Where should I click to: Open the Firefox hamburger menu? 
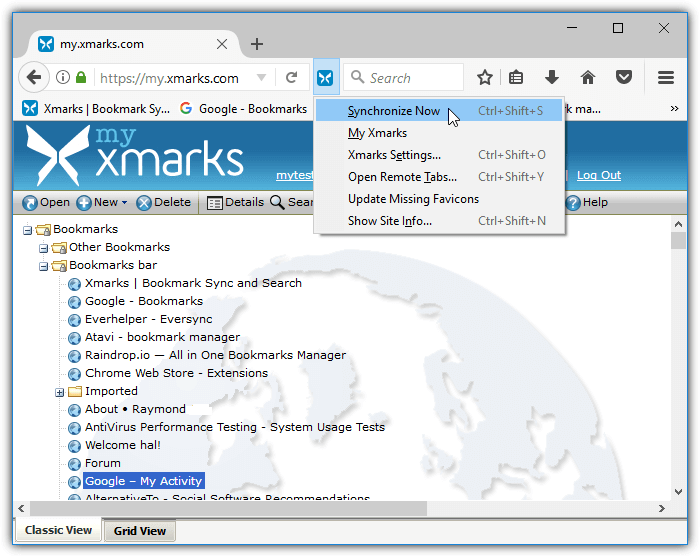click(666, 78)
